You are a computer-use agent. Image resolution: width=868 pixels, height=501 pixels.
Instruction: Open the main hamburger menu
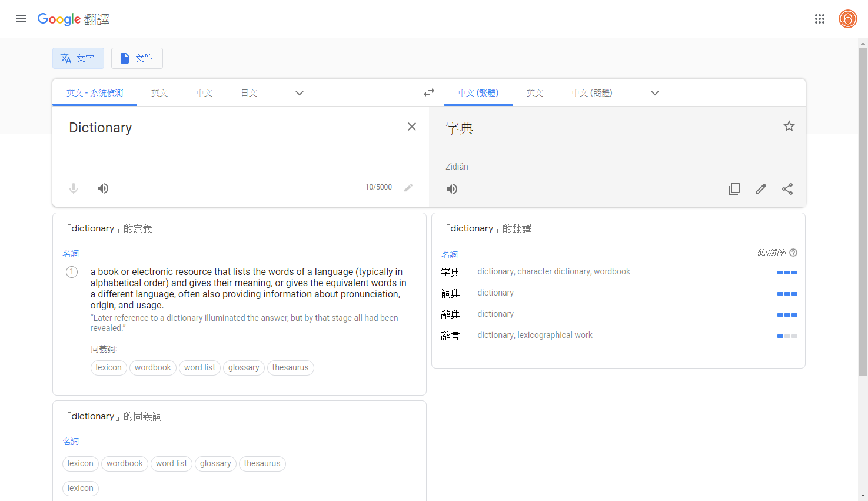[x=21, y=19]
